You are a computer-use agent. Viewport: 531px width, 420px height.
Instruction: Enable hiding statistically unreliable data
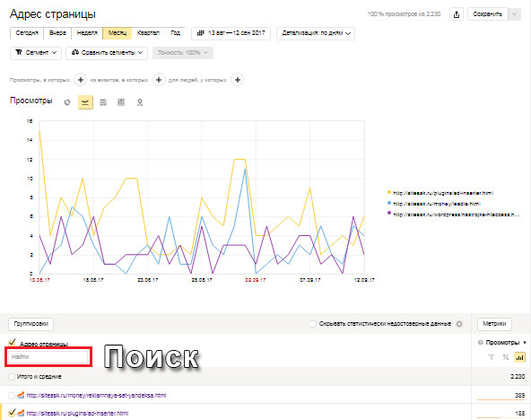pyautogui.click(x=313, y=324)
